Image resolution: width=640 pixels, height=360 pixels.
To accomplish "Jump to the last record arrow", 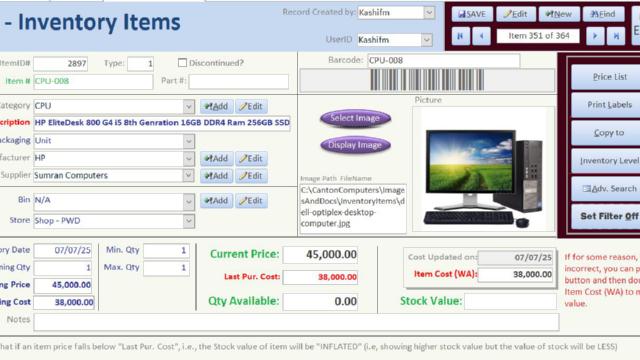I will click(616, 36).
